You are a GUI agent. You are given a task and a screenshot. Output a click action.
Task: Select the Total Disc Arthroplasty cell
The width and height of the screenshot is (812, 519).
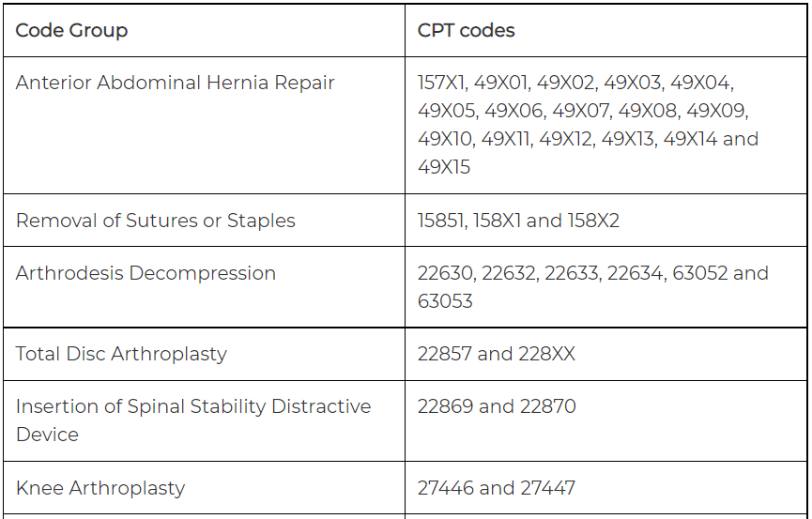[x=121, y=354]
